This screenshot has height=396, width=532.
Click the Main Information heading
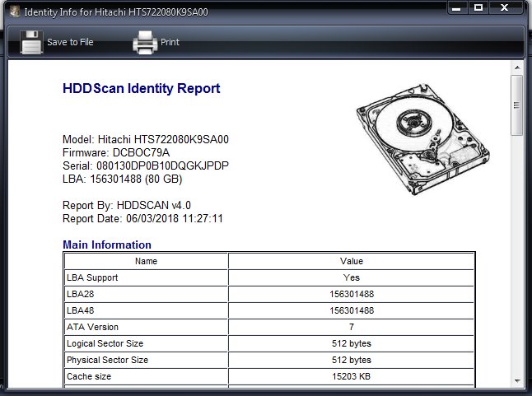pos(107,245)
